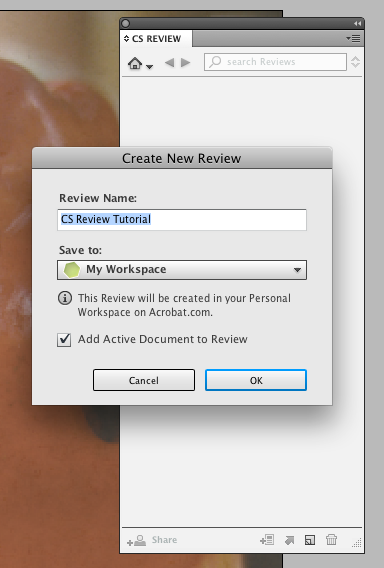Select the CS REVIEW tab
The height and width of the screenshot is (568, 384).
(156, 39)
